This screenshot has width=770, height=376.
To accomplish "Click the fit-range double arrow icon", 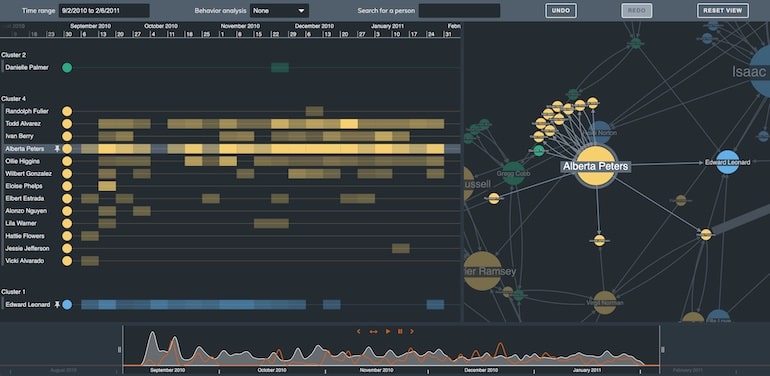I will point(373,331).
